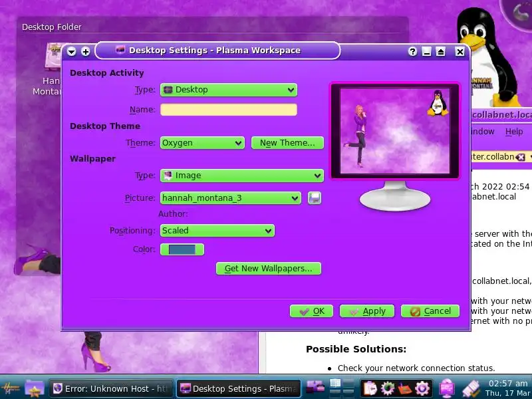
Task: Click the plus on-all-desktops button in the title bar
Action: [86, 52]
